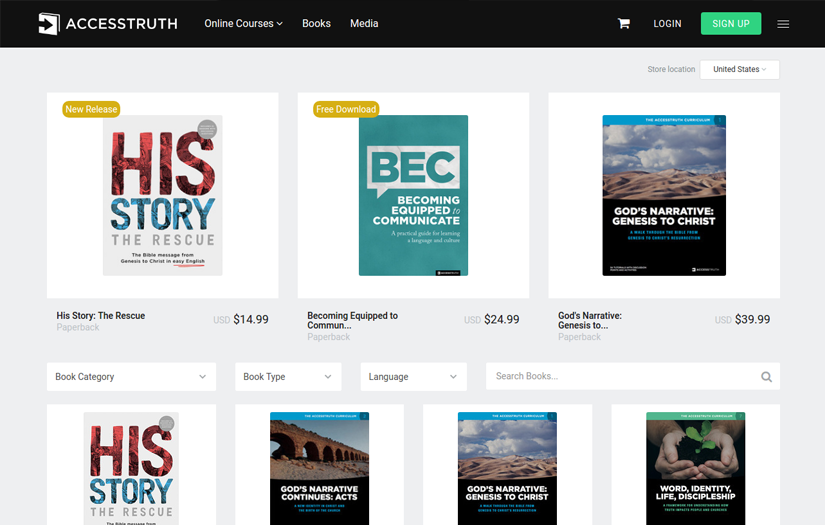Click the SIGN UP button
Viewport: 825px width, 525px height.
731,24
